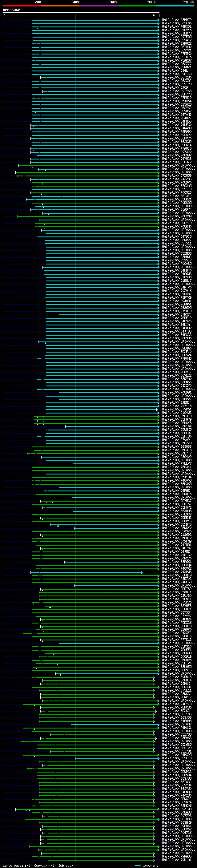Click the UniRef100_Q0U1A1 label

click(x=177, y=861)
